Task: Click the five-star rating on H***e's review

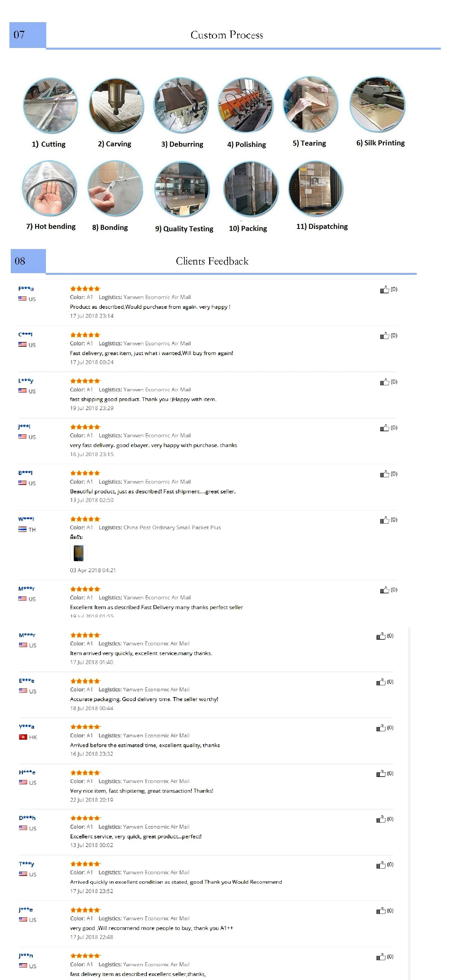Action: [x=85, y=772]
